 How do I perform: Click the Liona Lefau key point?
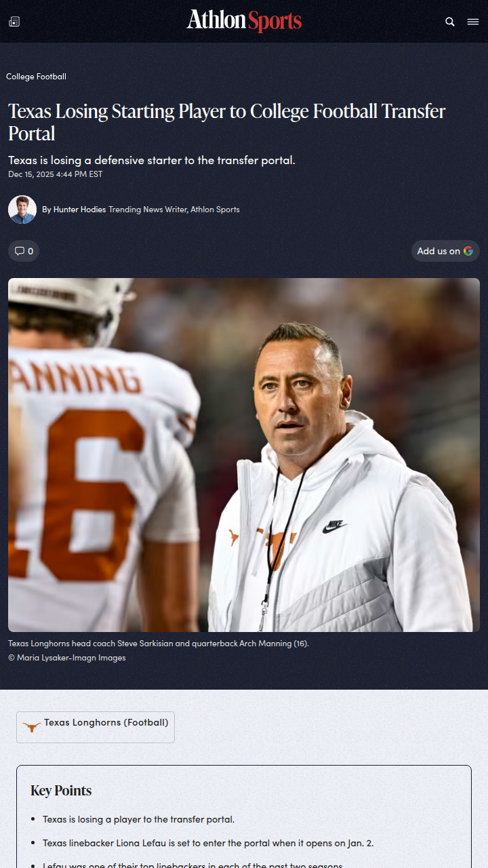[207, 843]
